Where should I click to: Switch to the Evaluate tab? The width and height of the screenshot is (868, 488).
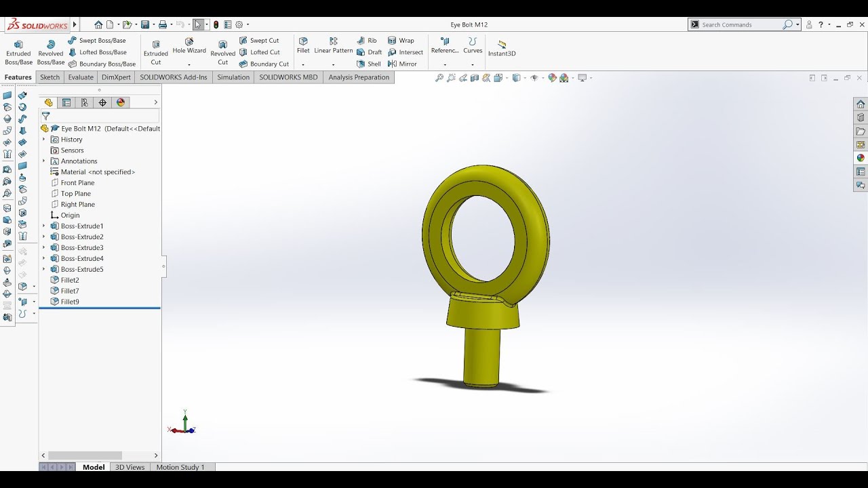click(81, 77)
